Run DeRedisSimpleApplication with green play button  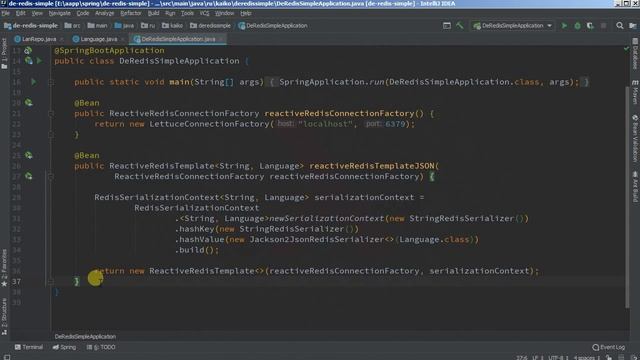point(564,26)
